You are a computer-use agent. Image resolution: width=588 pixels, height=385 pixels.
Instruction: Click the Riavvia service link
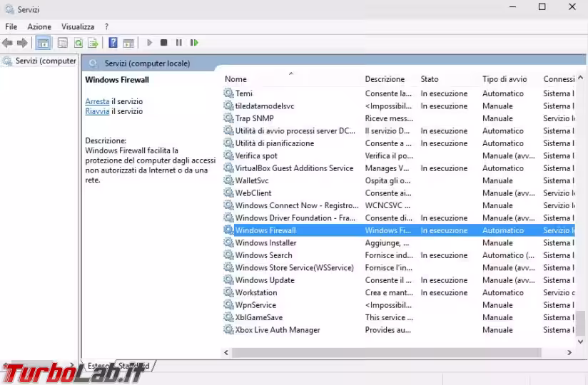(x=97, y=111)
